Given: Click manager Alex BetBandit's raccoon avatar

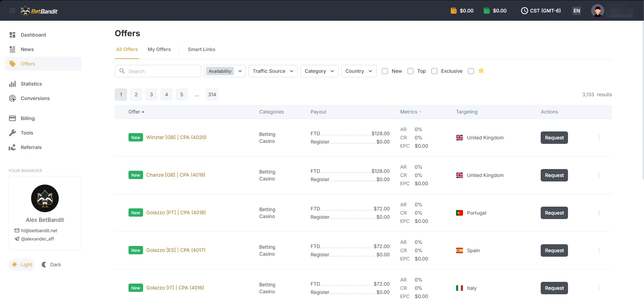Looking at the screenshot, I should [45, 198].
